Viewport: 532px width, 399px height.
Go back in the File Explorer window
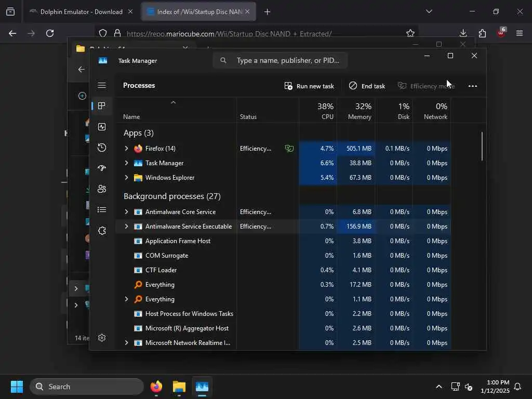coord(82,70)
